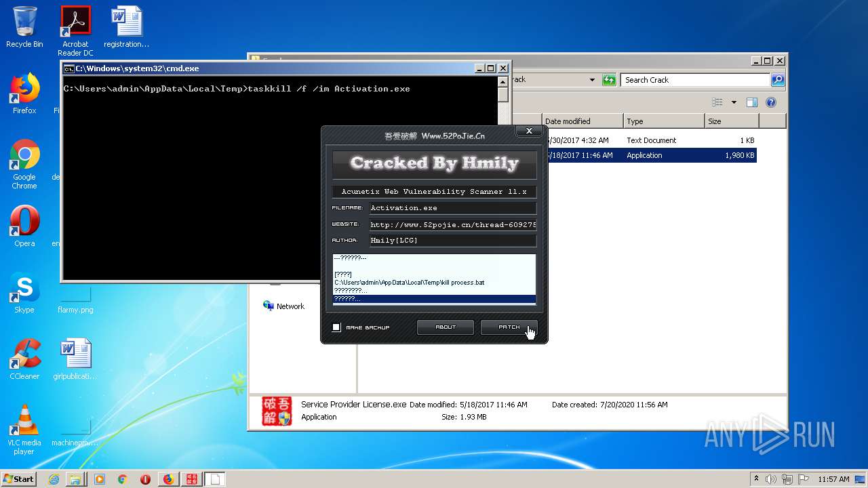Open the Opera desktop shortcut

24,226
